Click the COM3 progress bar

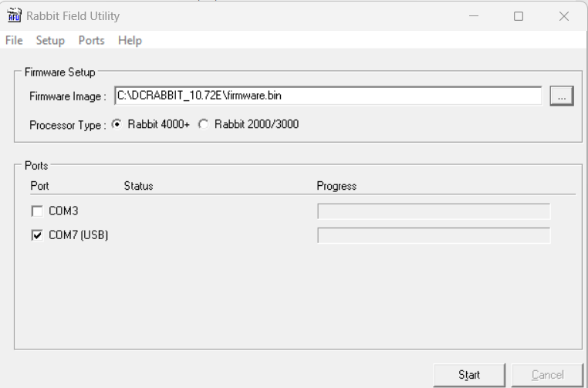point(434,211)
